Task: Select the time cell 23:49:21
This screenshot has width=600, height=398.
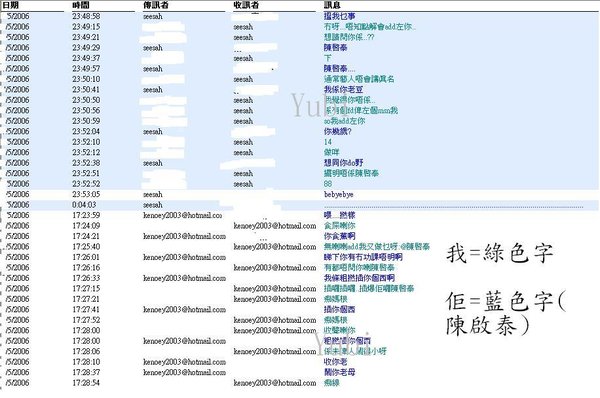Action: pyautogui.click(x=86, y=37)
